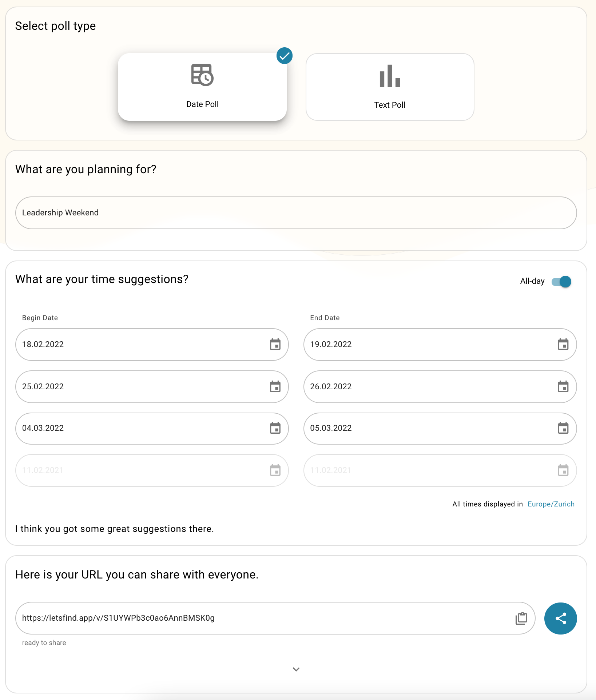596x700 pixels.
Task: Click the empty end date placeholder field
Action: [x=426, y=470]
